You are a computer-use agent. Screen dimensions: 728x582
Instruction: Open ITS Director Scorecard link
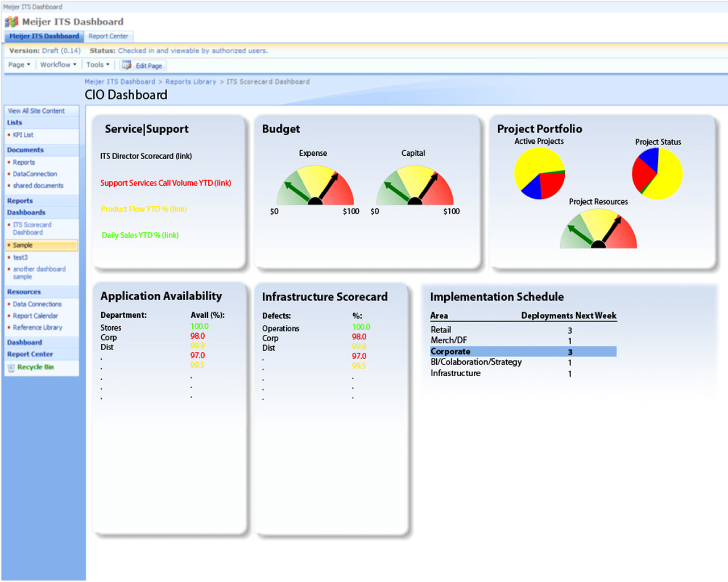146,156
